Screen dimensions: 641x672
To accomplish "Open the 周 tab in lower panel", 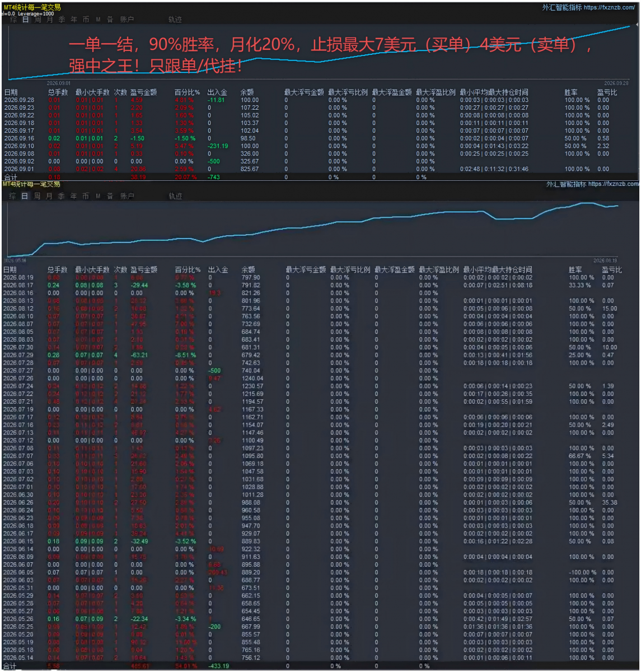I will tap(37, 196).
